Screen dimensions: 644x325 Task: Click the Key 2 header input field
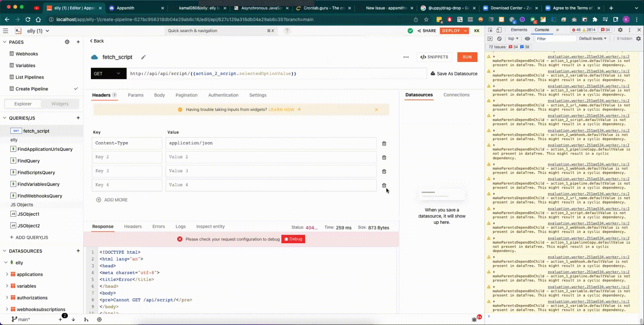[x=127, y=157]
